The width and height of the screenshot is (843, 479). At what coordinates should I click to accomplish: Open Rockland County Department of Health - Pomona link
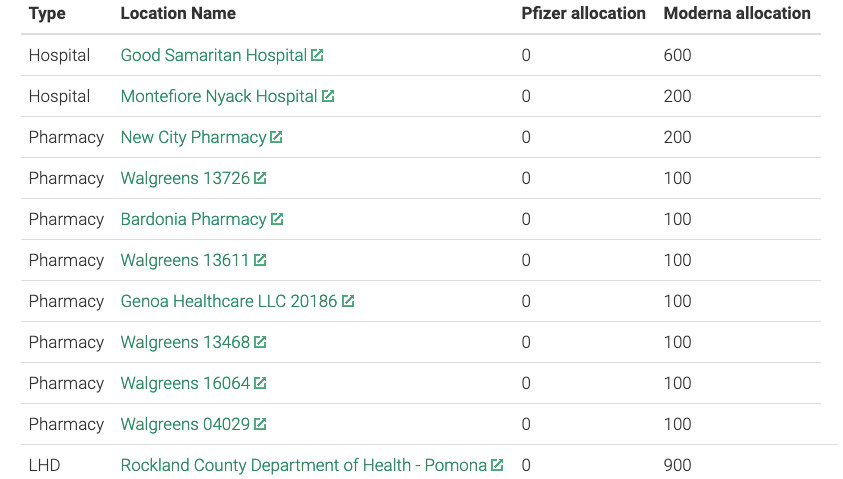point(303,466)
